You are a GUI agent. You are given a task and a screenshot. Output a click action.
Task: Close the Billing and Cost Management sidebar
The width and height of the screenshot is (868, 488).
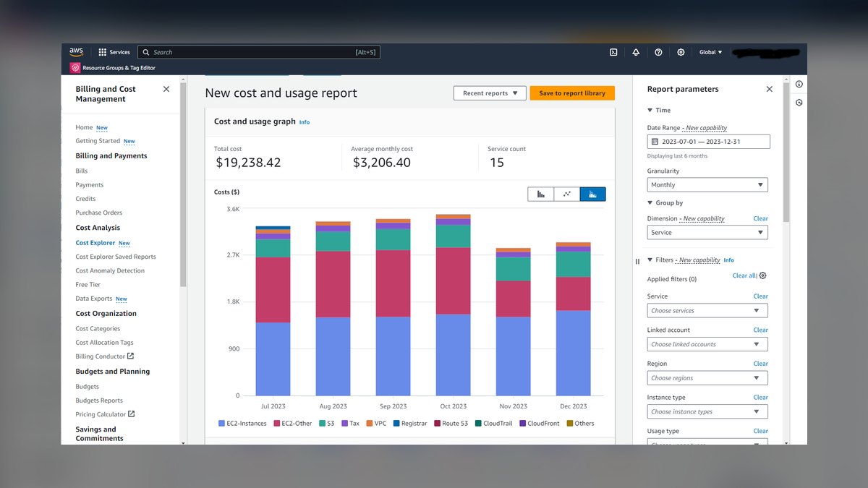(x=166, y=89)
